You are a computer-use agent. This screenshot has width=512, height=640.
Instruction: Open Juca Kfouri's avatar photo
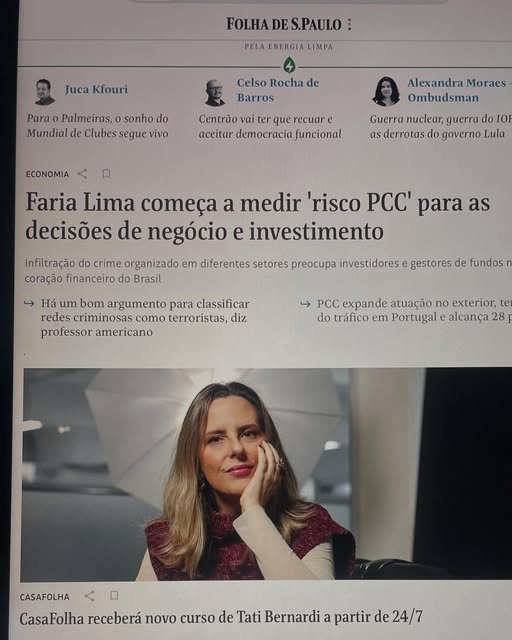44,92
